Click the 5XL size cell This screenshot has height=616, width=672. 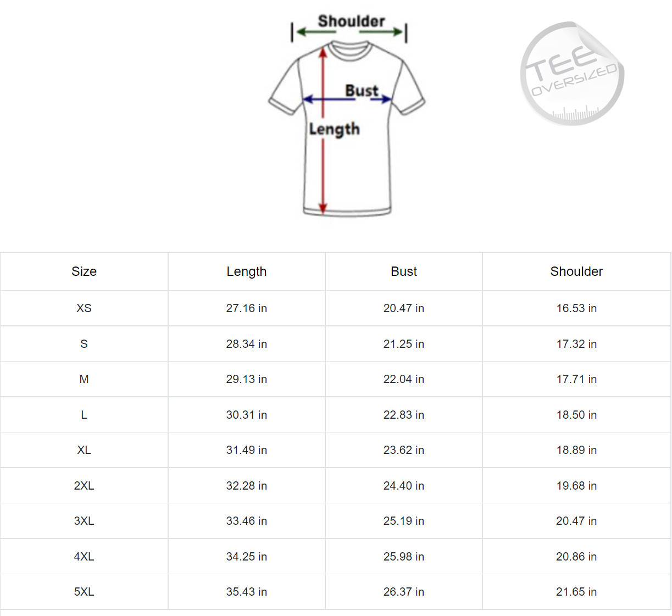pyautogui.click(x=84, y=592)
